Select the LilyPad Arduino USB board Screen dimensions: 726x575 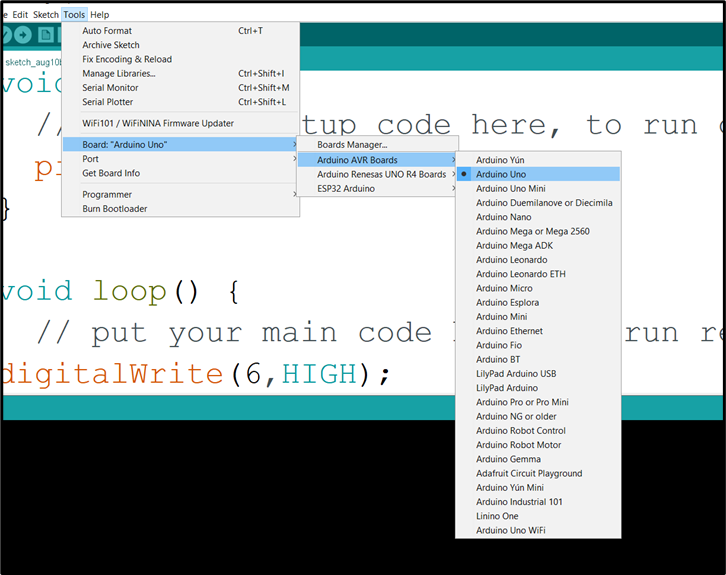click(538, 374)
